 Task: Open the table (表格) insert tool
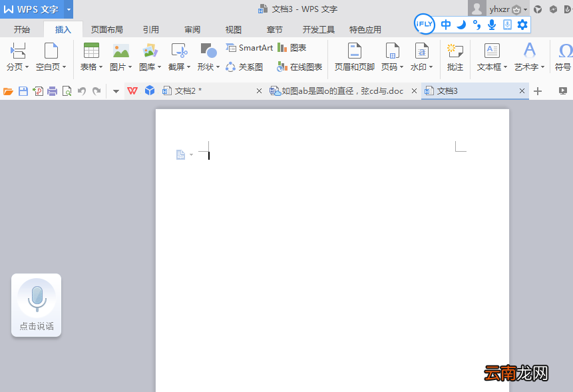click(91, 57)
